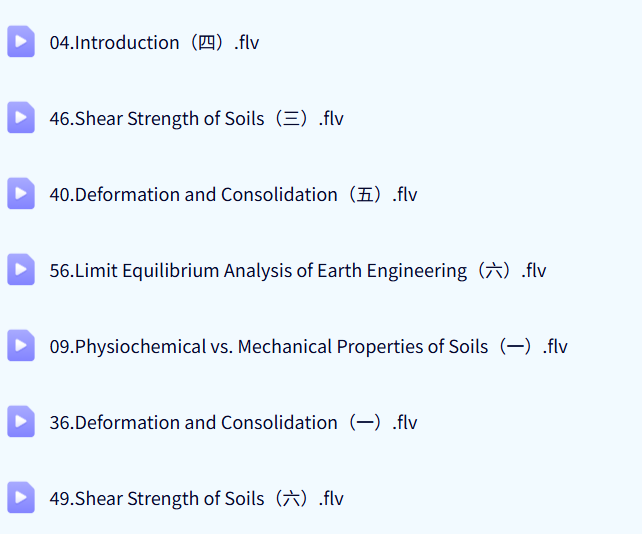The width and height of the screenshot is (642, 534).
Task: Select the Limit Equilibrium Analysis lecture
Action: [x=298, y=271]
